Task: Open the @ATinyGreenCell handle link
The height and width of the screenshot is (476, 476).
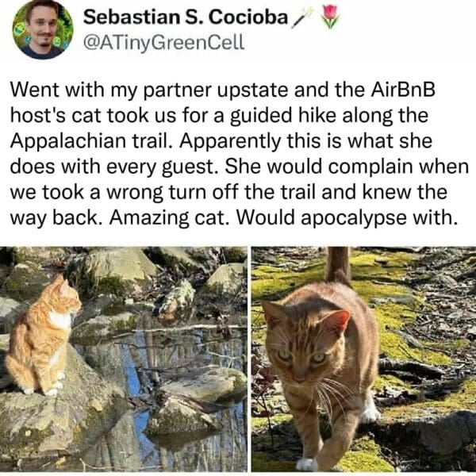Action: [x=163, y=43]
